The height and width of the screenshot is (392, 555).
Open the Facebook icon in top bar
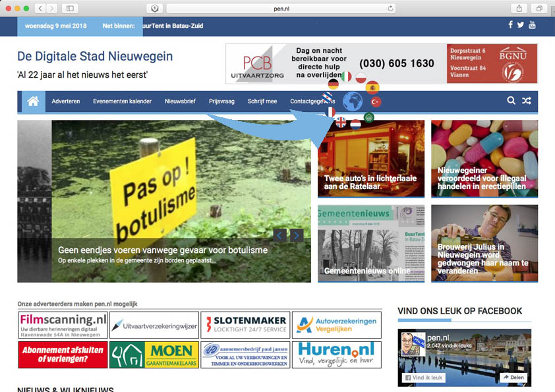point(510,25)
